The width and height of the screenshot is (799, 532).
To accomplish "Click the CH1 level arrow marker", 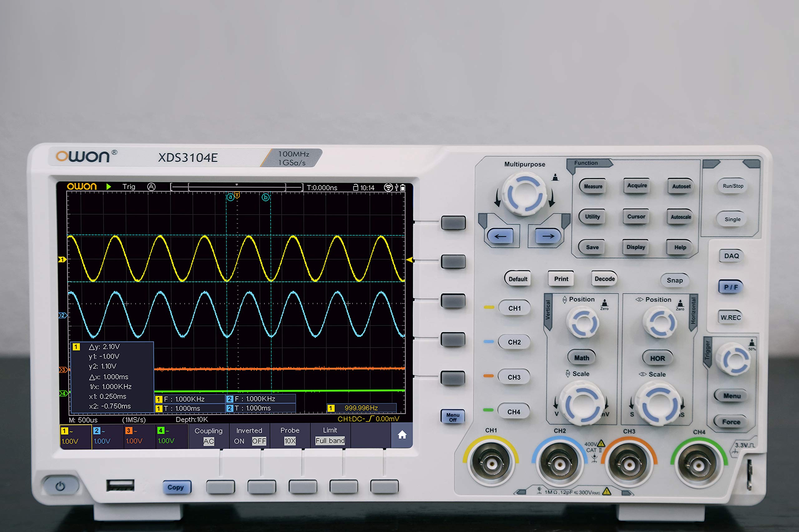I will tap(62, 259).
